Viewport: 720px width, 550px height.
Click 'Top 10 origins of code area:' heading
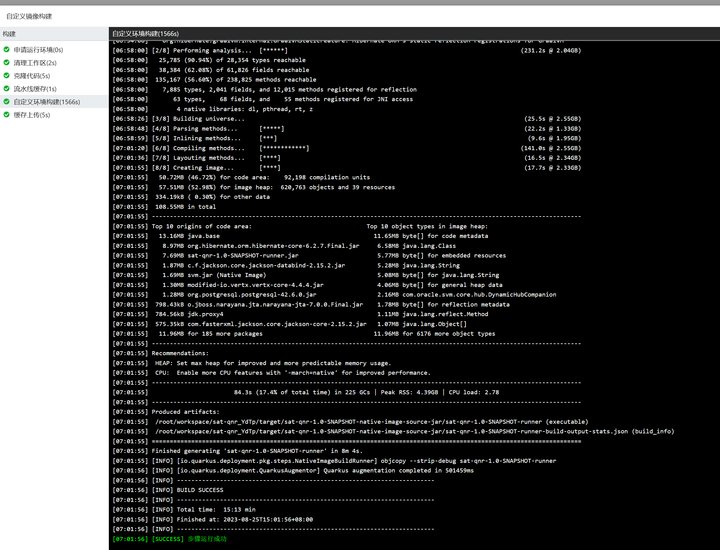coord(202,226)
